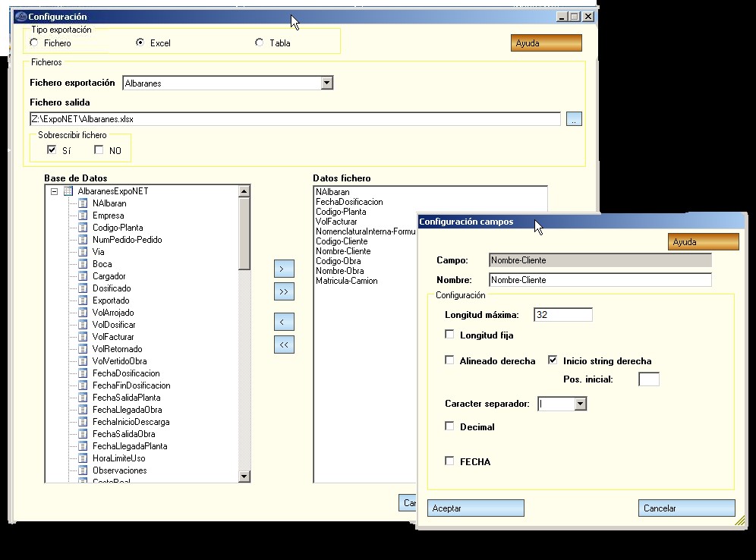756x560 pixels.
Task: Click the FechaFinDosificacion field icon
Action: pyautogui.click(x=83, y=385)
